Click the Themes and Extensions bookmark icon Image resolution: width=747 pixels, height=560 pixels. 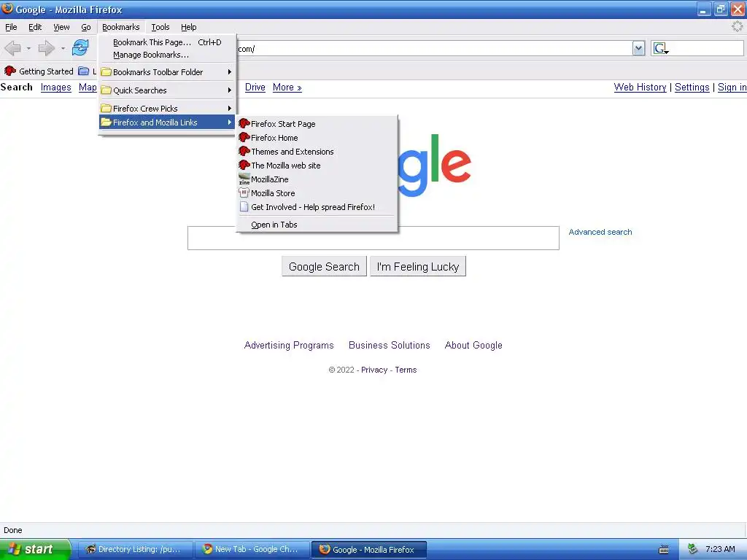(x=244, y=152)
